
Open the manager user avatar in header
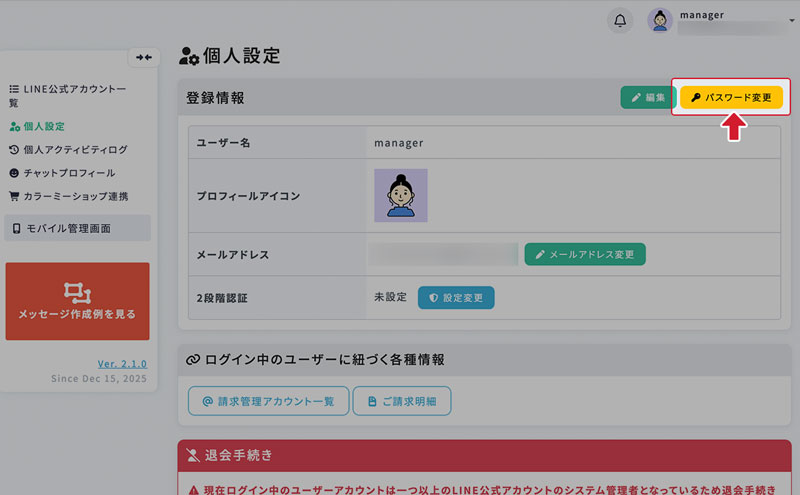pos(660,21)
